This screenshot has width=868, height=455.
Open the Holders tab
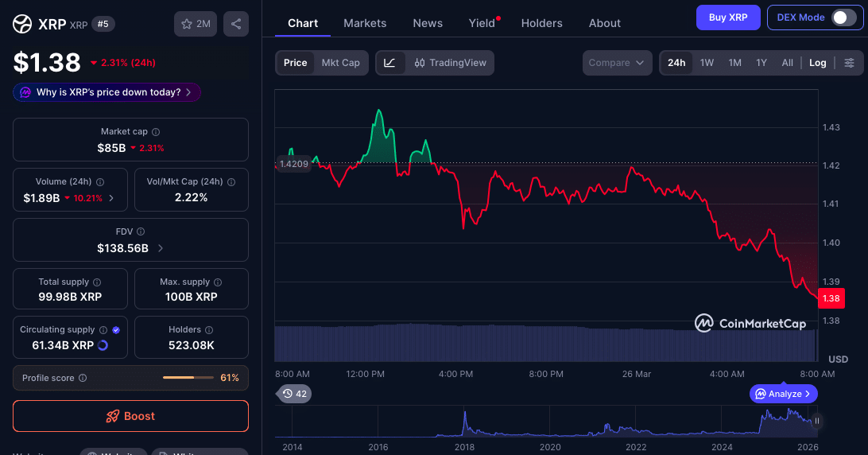point(541,23)
